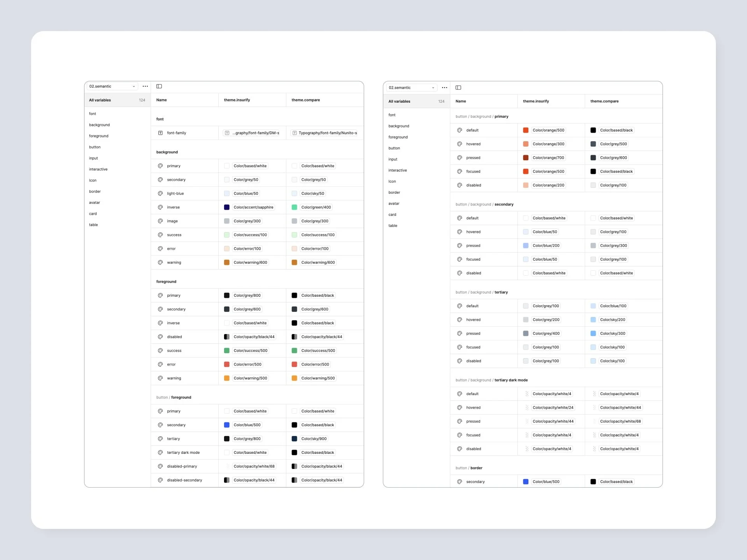Select avatar group in left sidebar
Image resolution: width=747 pixels, height=560 pixels.
[x=95, y=203]
